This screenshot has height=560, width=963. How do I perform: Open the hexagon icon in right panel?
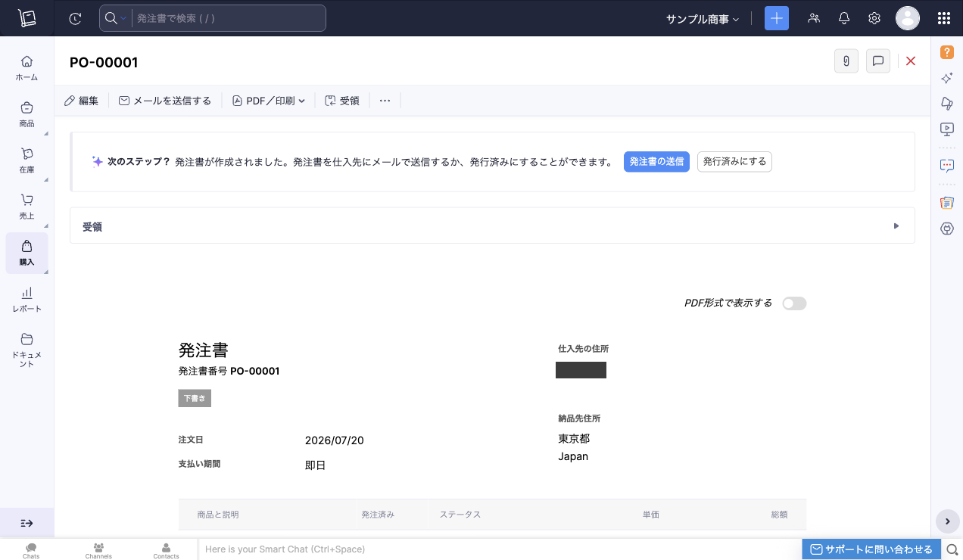point(947,228)
